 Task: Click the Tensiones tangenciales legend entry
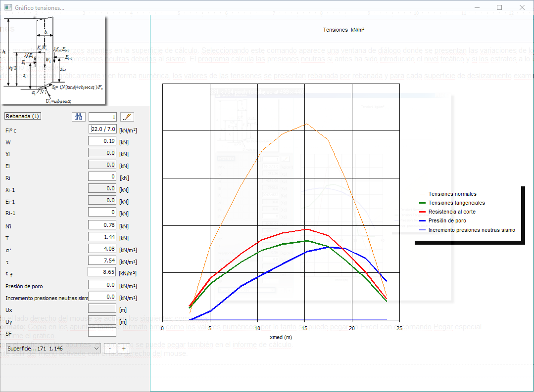[452, 203]
